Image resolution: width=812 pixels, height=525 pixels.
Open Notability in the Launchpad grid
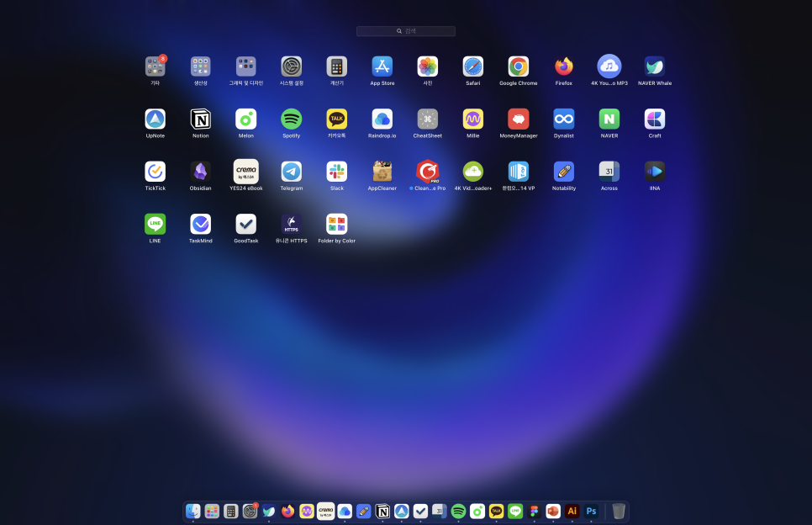[x=564, y=172]
